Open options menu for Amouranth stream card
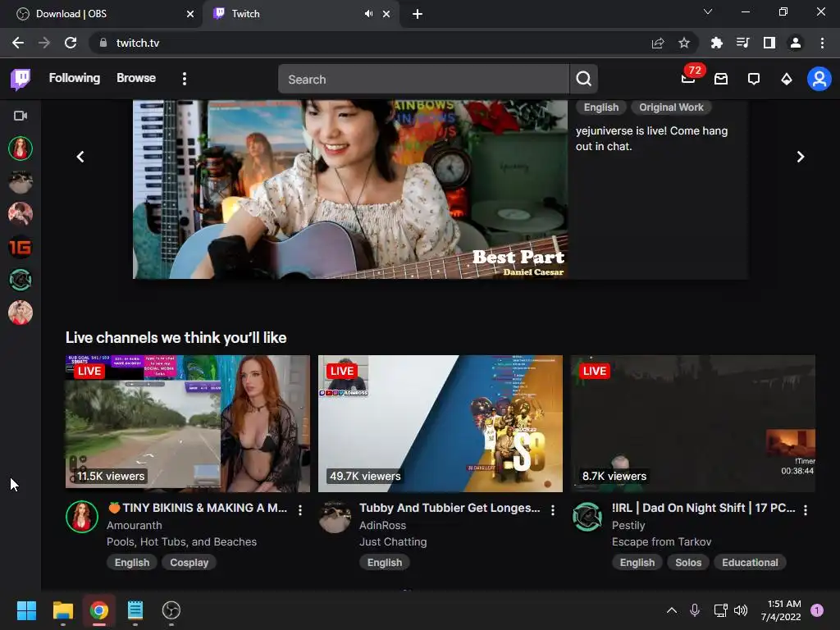The width and height of the screenshot is (840, 630). [x=300, y=510]
